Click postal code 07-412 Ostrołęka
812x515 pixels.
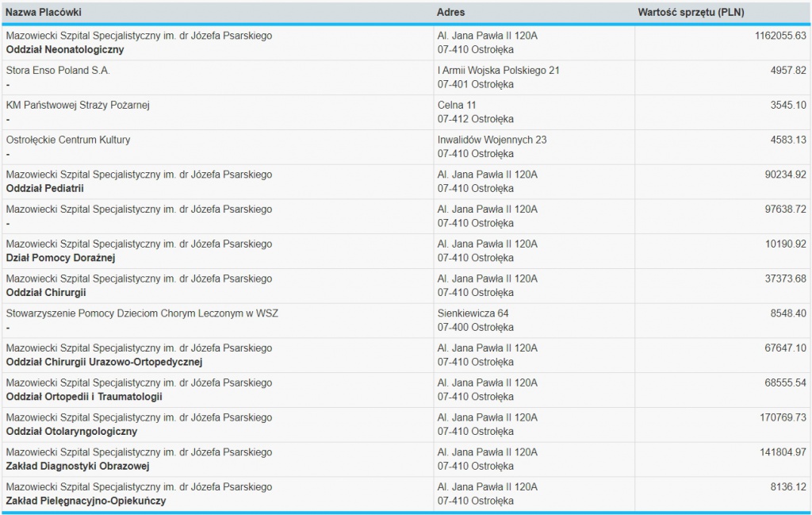click(x=476, y=119)
